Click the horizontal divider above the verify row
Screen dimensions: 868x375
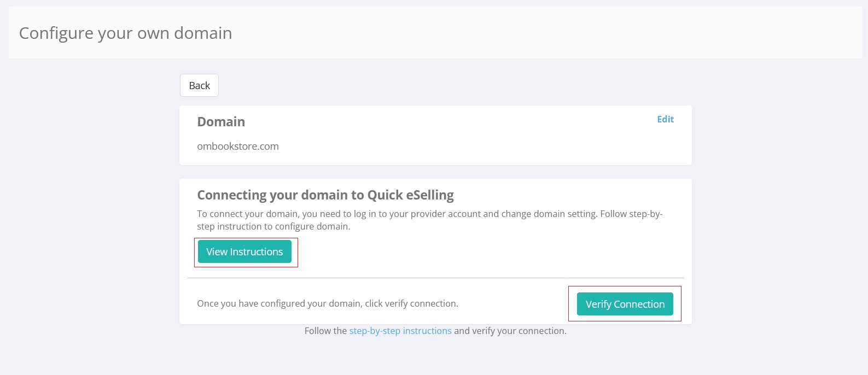(x=435, y=278)
